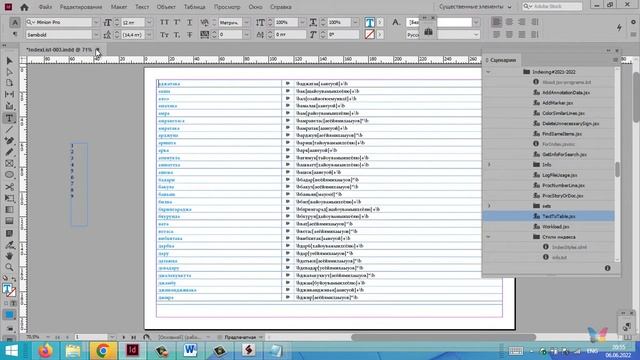This screenshot has width=640, height=360.
Task: Click the Adobe Stock search field
Action: point(552,6)
